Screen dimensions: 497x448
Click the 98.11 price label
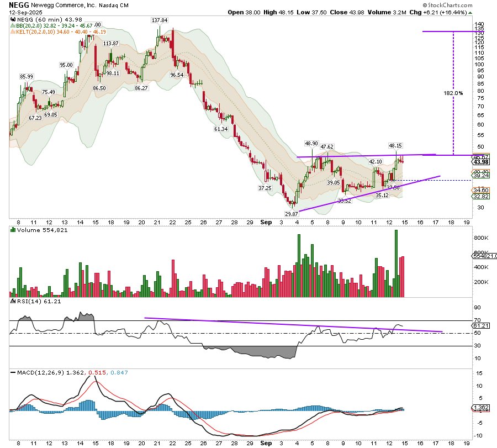(x=113, y=73)
